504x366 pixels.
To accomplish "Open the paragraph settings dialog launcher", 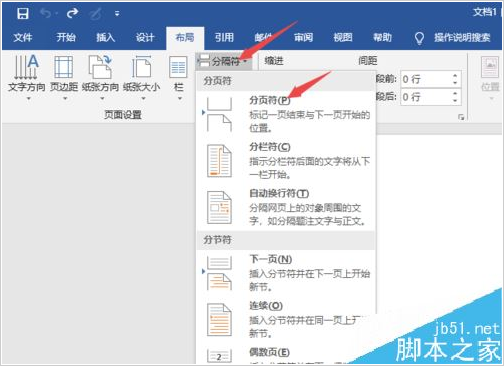I will [461, 117].
